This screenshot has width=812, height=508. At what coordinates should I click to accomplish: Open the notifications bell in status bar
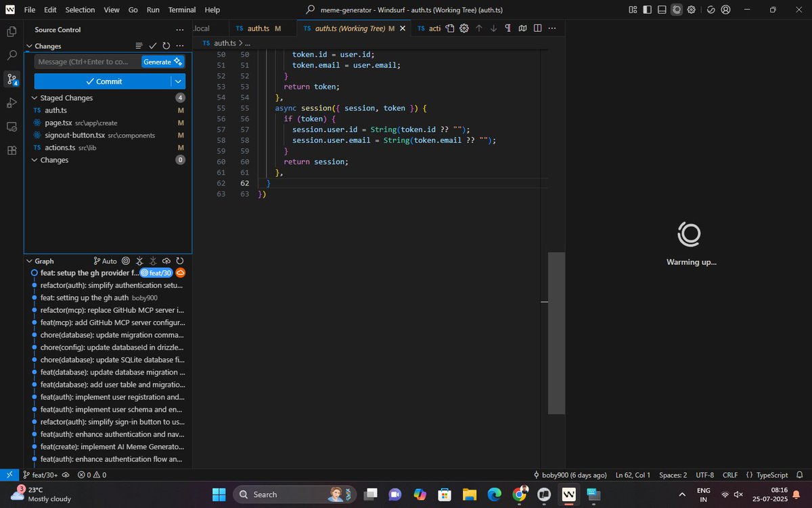click(x=800, y=475)
